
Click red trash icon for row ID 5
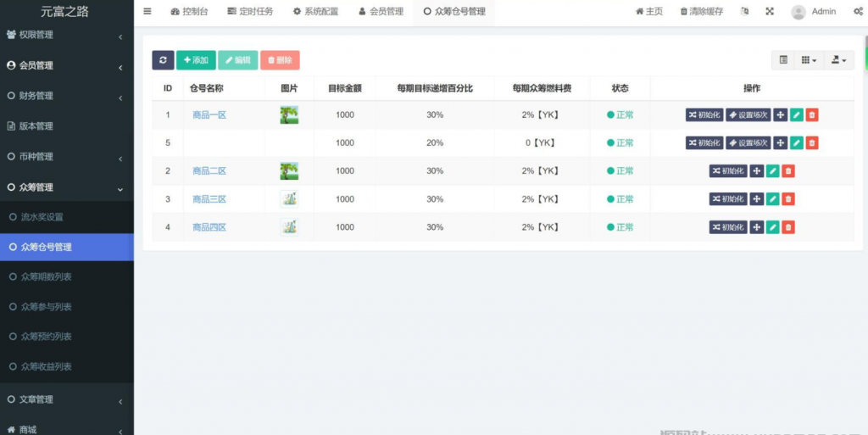(x=811, y=142)
